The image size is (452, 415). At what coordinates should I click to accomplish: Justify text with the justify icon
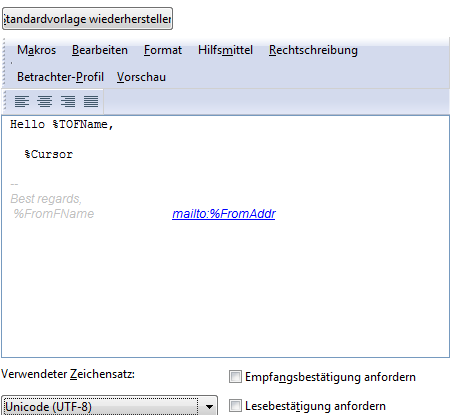point(91,101)
